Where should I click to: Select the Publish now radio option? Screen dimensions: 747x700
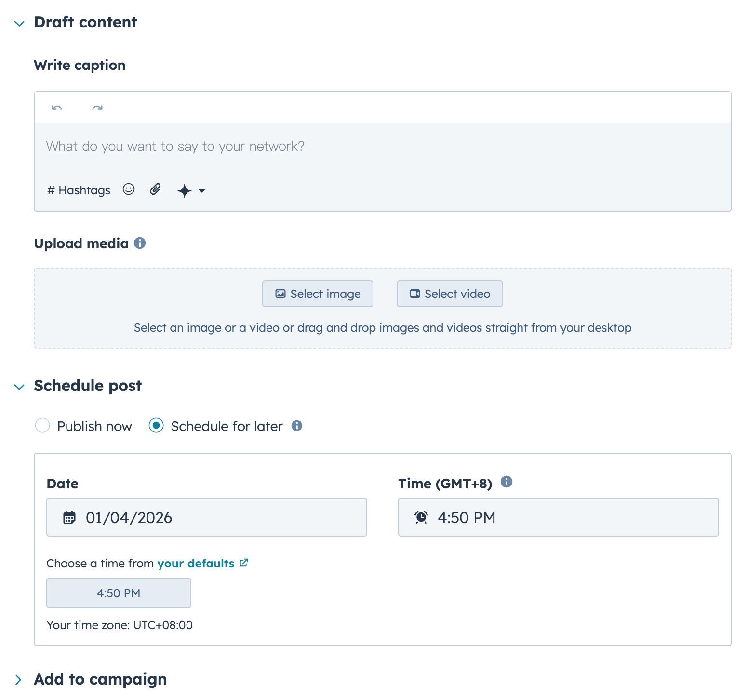[x=42, y=426]
